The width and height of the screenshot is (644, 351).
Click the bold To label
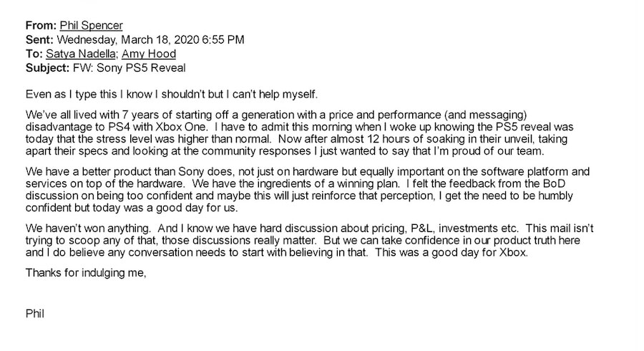pyautogui.click(x=34, y=54)
